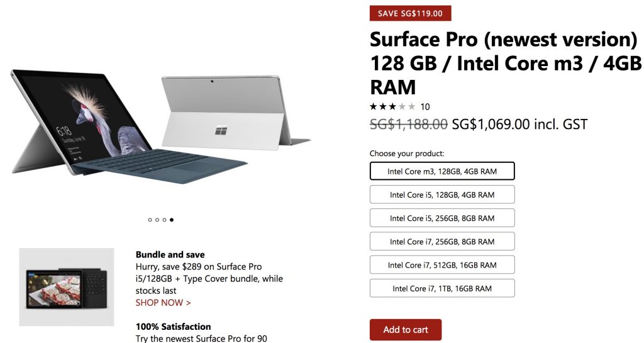
Task: Select the fourth filled carousel dot
Action: click(x=172, y=220)
